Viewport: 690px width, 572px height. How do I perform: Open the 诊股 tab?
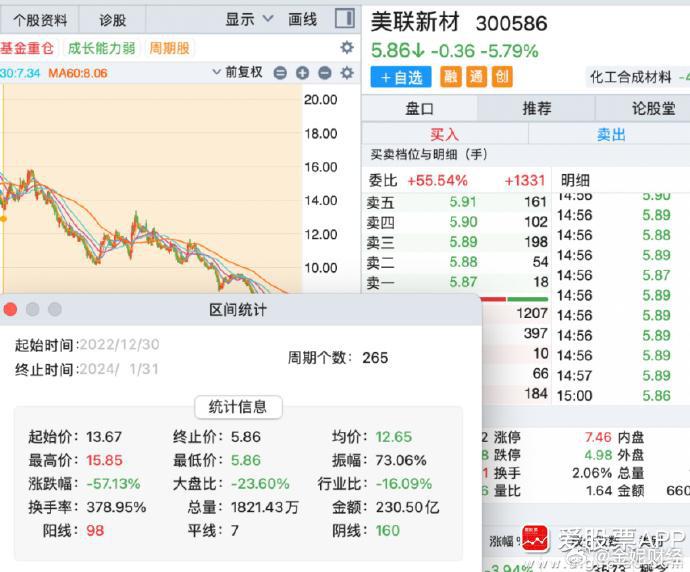(112, 20)
